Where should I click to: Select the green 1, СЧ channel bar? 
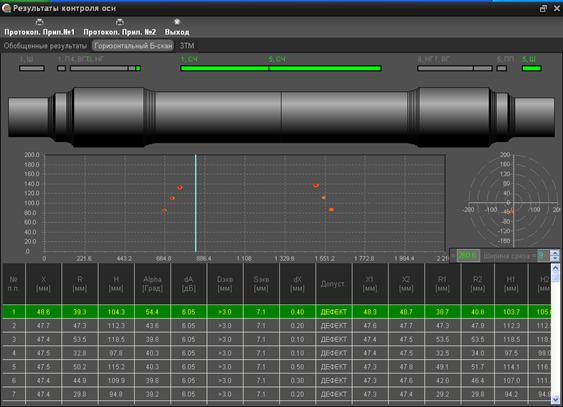pos(224,68)
